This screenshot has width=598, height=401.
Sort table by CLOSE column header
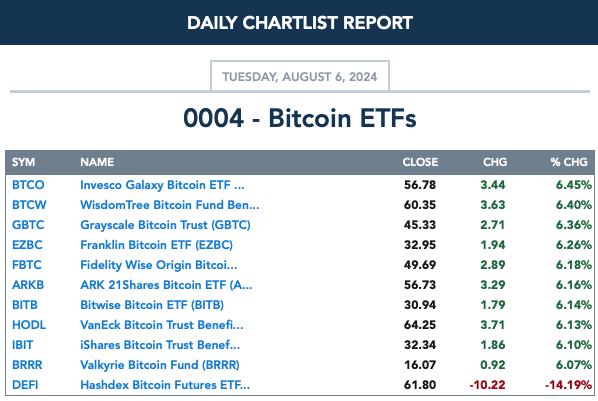point(420,162)
